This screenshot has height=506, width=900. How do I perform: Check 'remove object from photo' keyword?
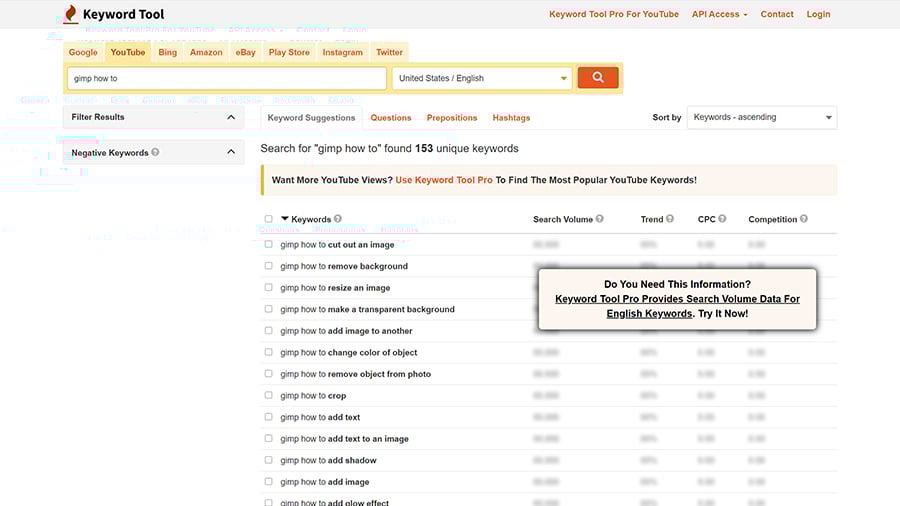click(x=269, y=373)
